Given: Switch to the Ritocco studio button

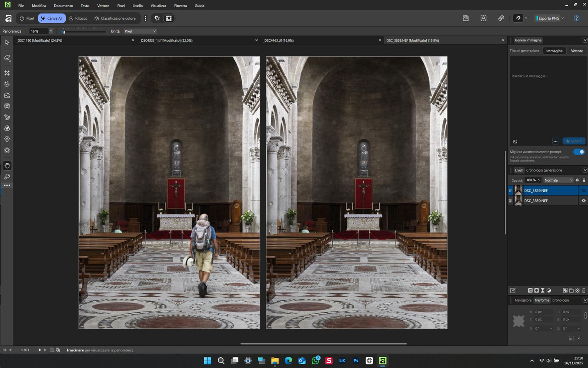Looking at the screenshot, I should 78,18.
